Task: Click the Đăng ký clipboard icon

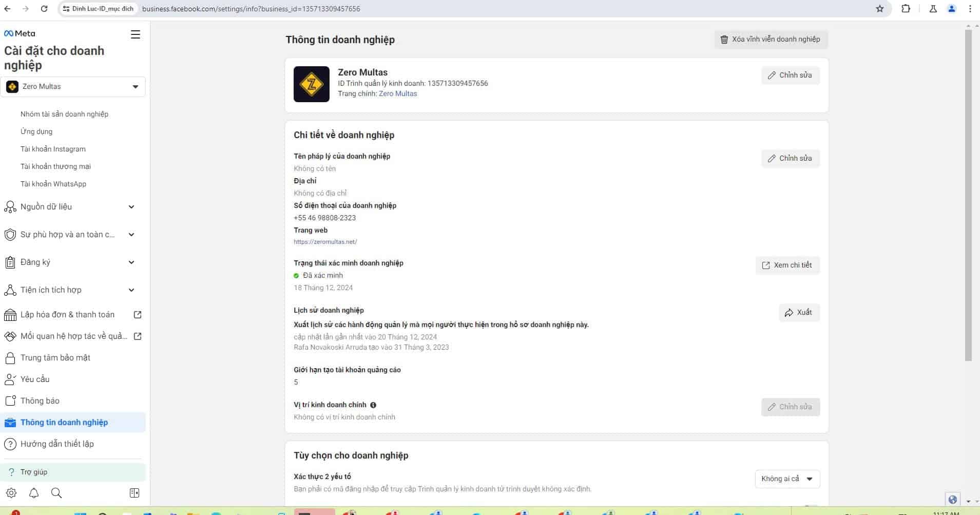Action: pos(10,262)
